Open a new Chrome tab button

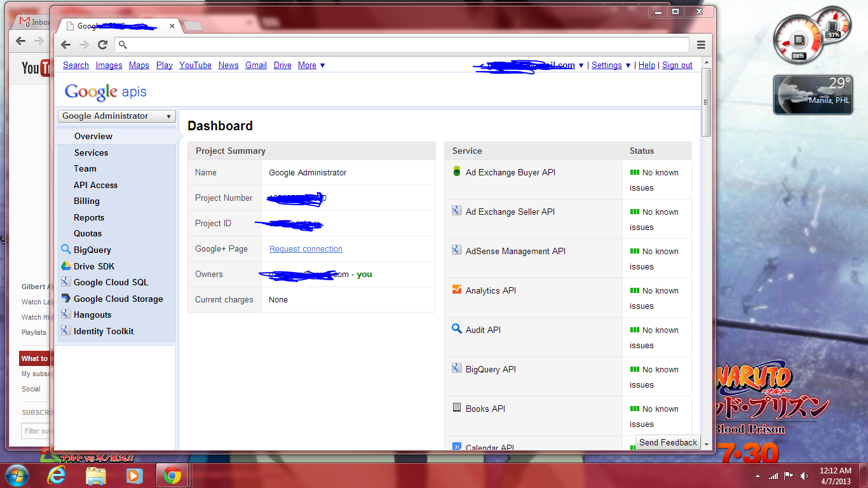pos(193,26)
